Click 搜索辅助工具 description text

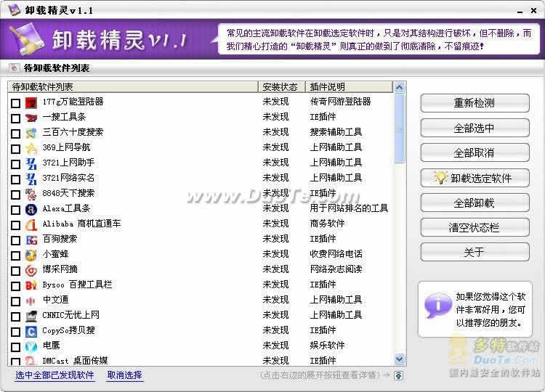(x=336, y=132)
